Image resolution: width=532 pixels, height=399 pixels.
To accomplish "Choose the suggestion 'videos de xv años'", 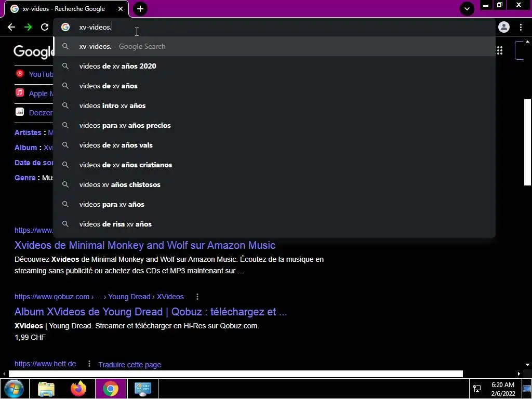I will coord(274,86).
